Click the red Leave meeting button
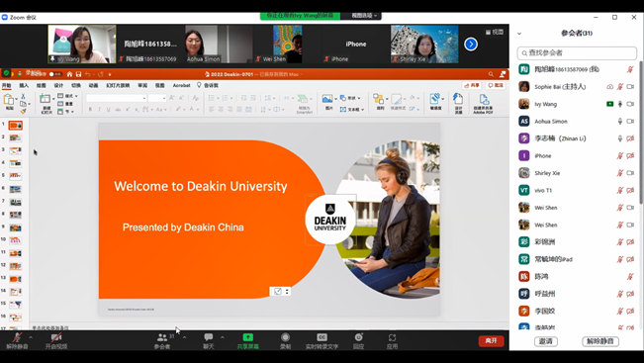This screenshot has height=363, width=644. click(491, 341)
